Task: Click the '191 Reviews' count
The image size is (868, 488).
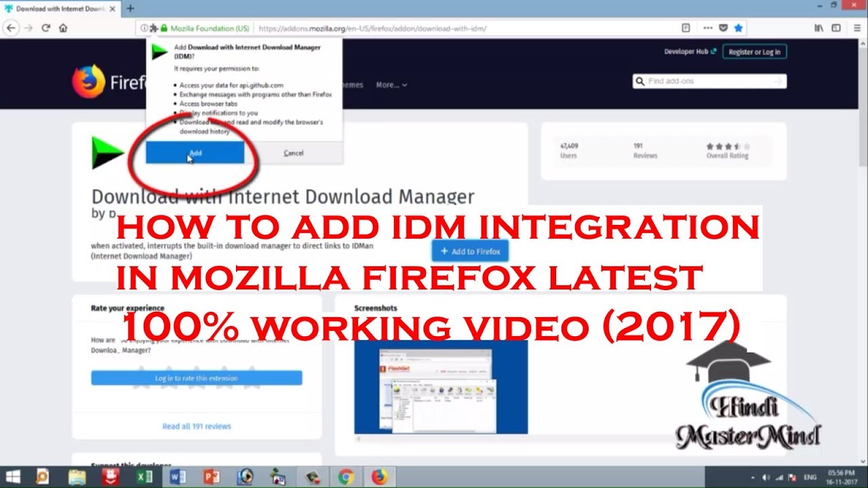Action: (x=645, y=150)
